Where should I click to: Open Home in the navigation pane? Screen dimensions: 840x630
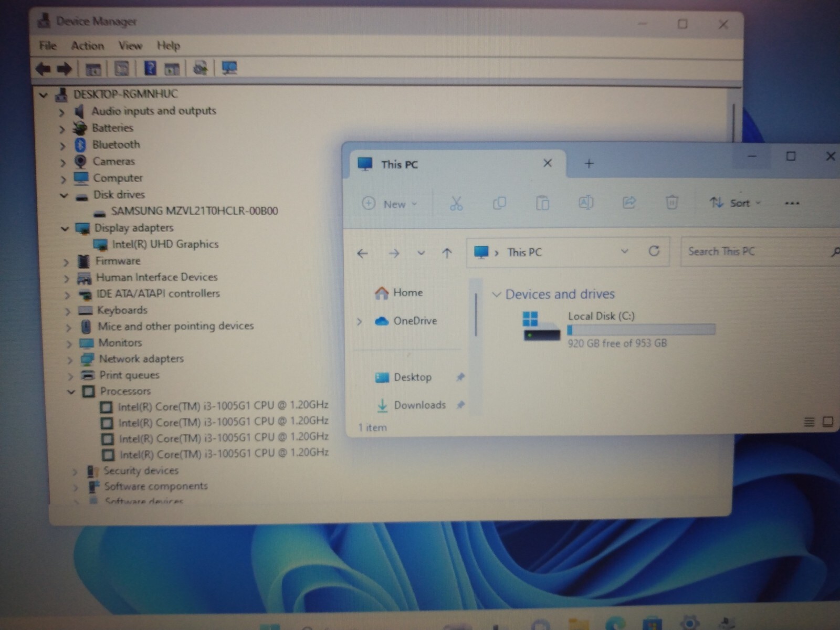[399, 293]
